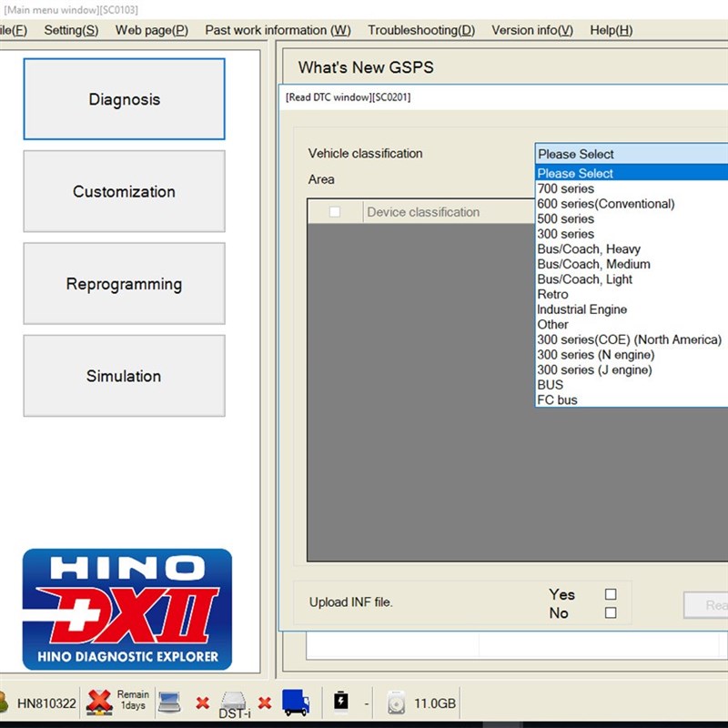728x728 pixels.
Task: Open the Past work information menu
Action: coord(276,30)
